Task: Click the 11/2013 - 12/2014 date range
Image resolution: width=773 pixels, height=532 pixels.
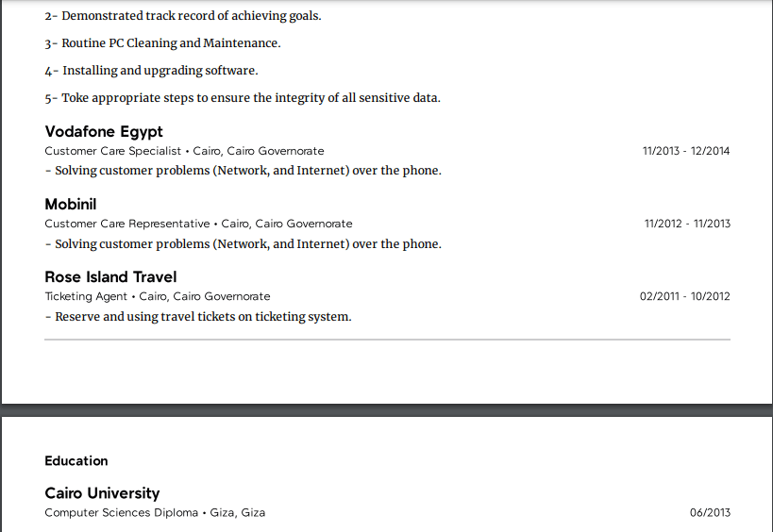Action: coord(686,151)
